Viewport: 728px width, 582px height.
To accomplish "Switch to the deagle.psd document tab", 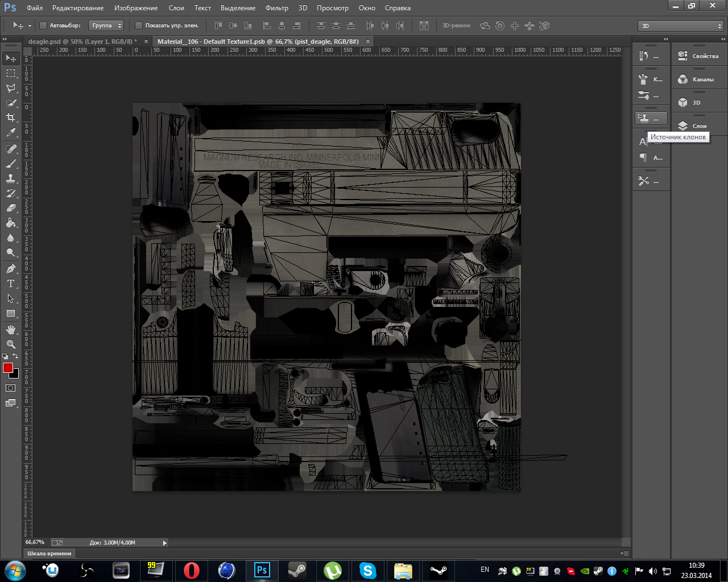I will click(x=82, y=41).
